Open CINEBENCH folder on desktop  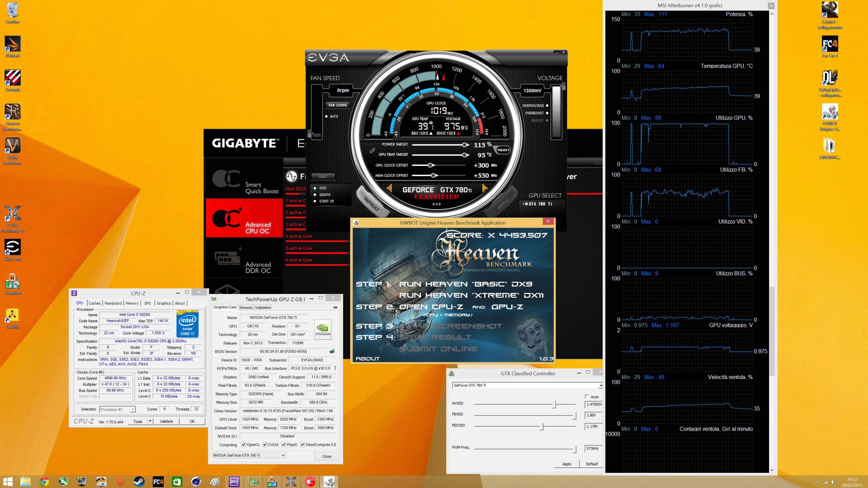click(830, 148)
